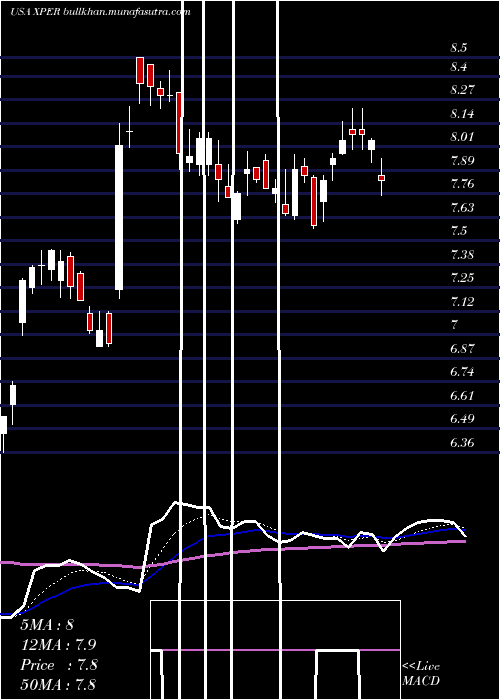Click the highest red candlestick near 8.4

(140, 70)
